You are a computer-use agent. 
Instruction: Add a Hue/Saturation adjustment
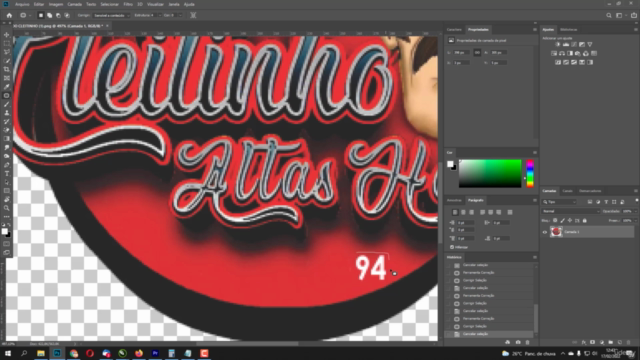tap(554, 53)
